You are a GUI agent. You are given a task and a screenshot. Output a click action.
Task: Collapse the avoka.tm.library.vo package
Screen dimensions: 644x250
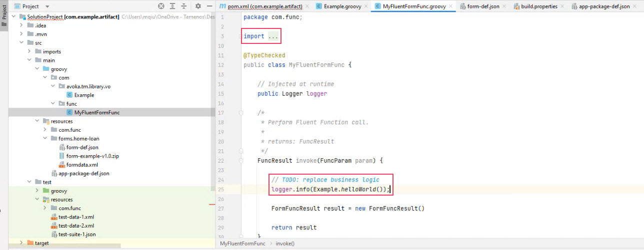53,86
